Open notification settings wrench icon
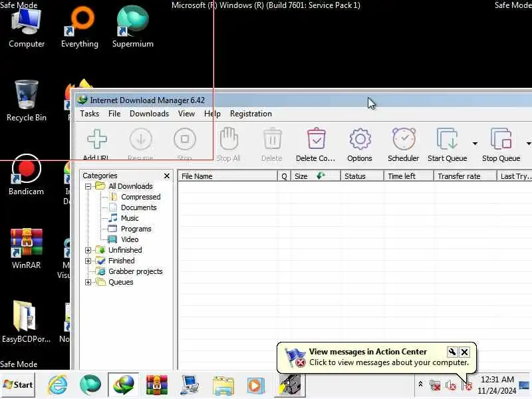The width and height of the screenshot is (532, 399). click(x=452, y=352)
